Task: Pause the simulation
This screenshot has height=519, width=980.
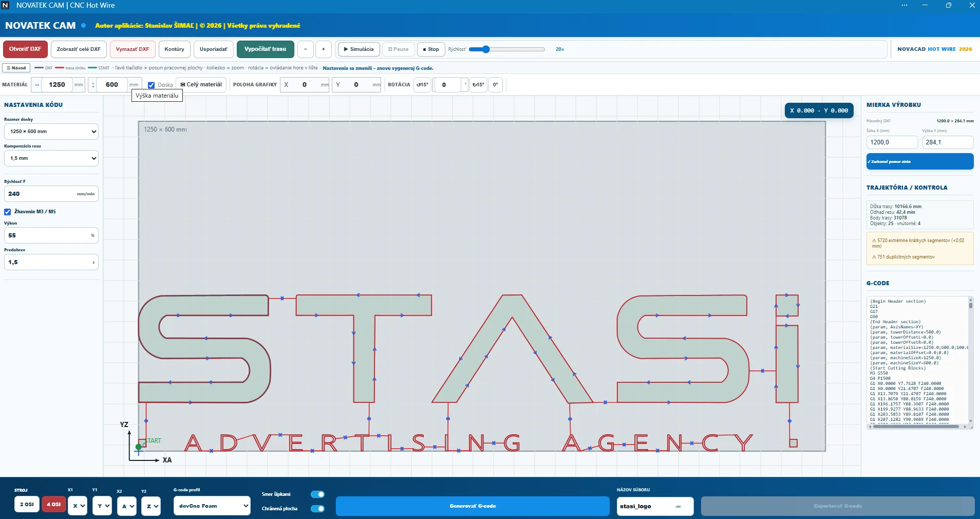Action: (399, 49)
